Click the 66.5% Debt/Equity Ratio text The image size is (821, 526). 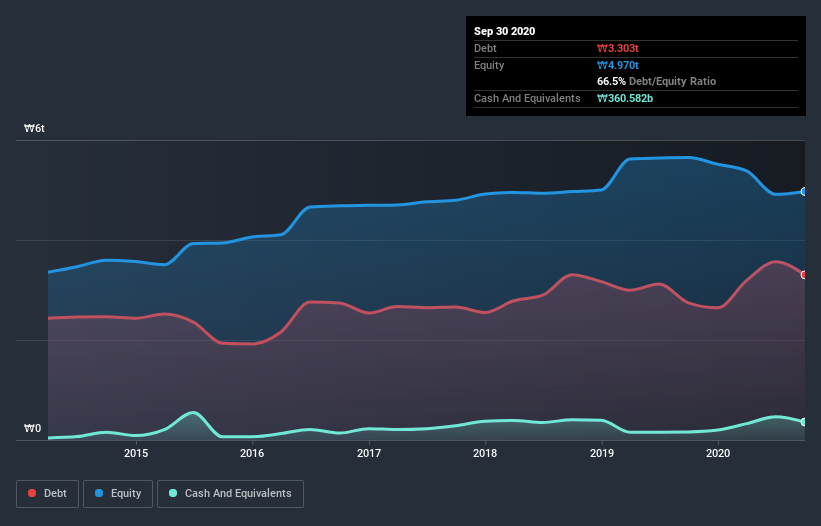657,81
